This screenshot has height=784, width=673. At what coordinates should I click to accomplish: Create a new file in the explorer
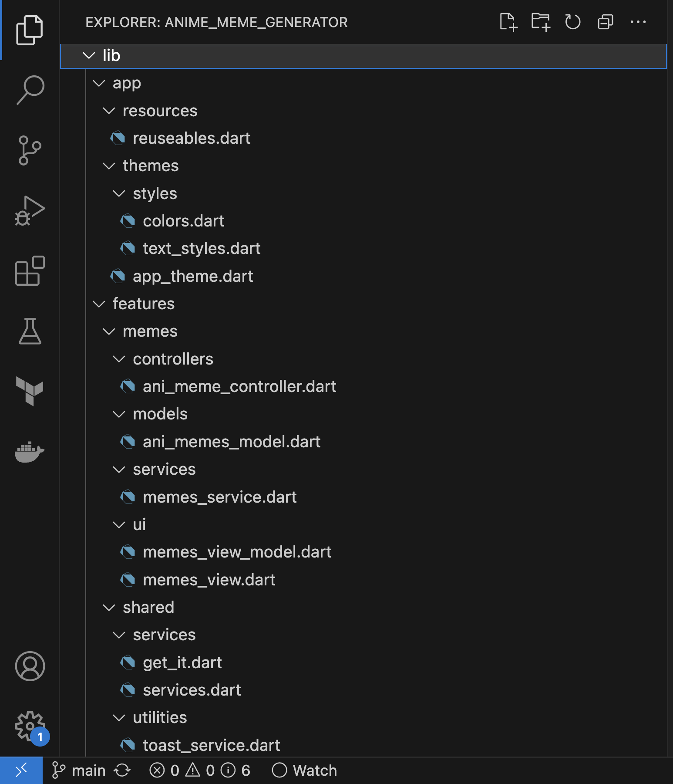pyautogui.click(x=509, y=22)
